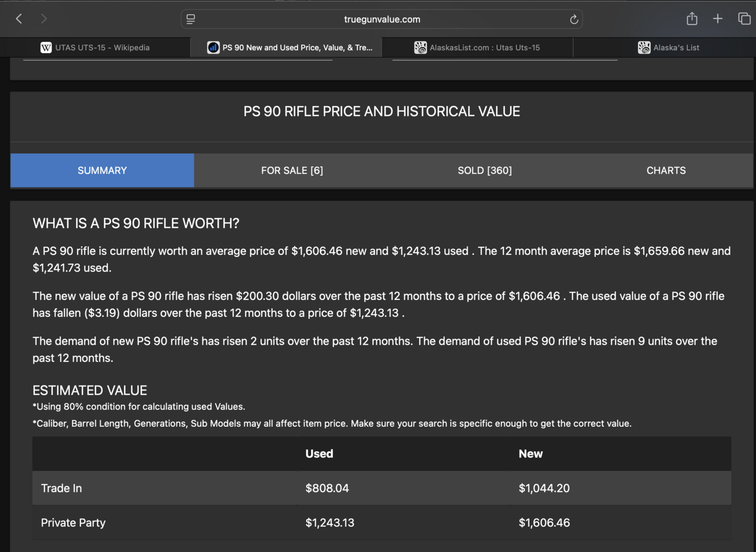Reload the truegunvalue.com page

click(x=574, y=19)
